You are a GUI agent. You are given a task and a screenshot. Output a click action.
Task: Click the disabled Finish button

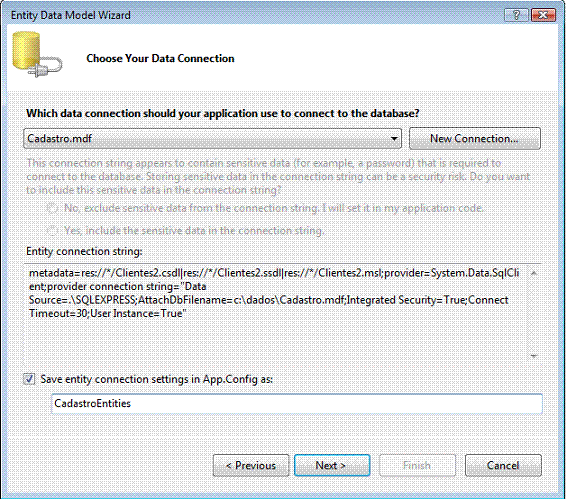pos(417,465)
